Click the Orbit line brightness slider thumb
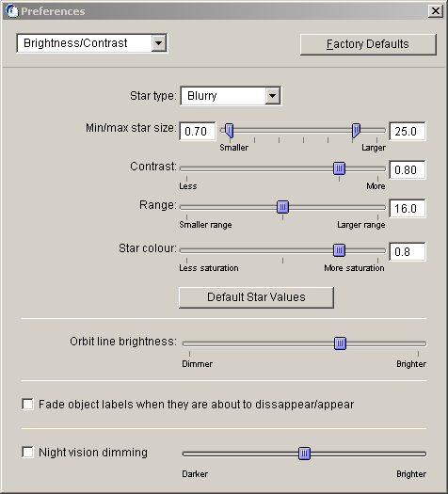 340,343
